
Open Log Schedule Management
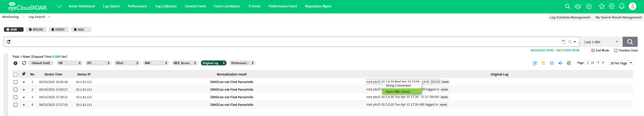[x=570, y=17]
